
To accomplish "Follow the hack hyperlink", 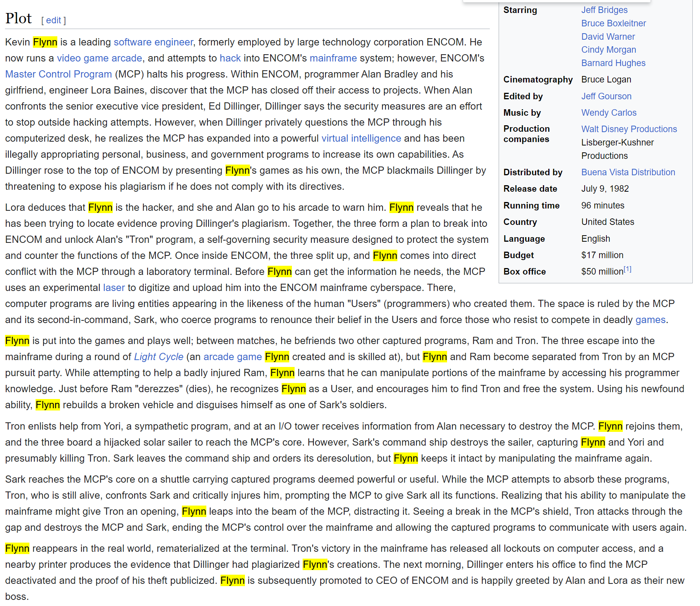I will 230,58.
